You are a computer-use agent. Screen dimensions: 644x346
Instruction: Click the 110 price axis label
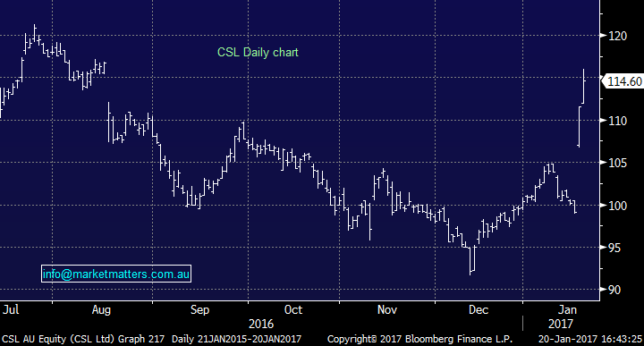tap(618, 121)
